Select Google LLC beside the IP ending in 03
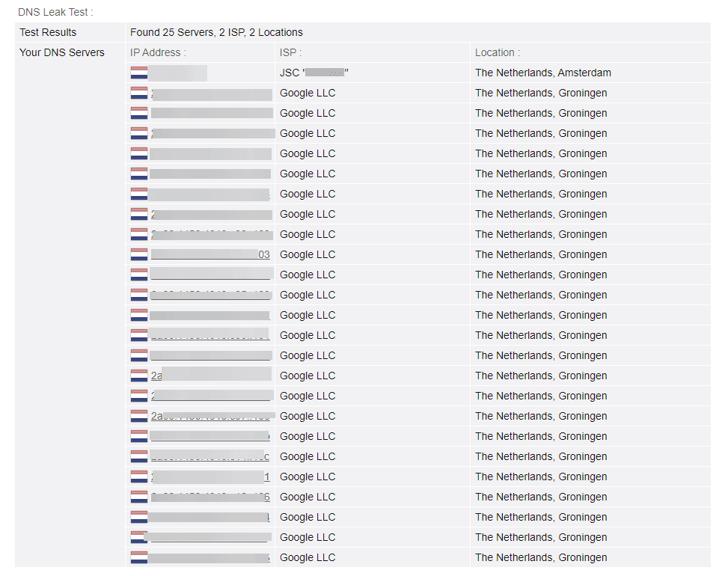Screen dimensions: 728x576 coord(308,255)
